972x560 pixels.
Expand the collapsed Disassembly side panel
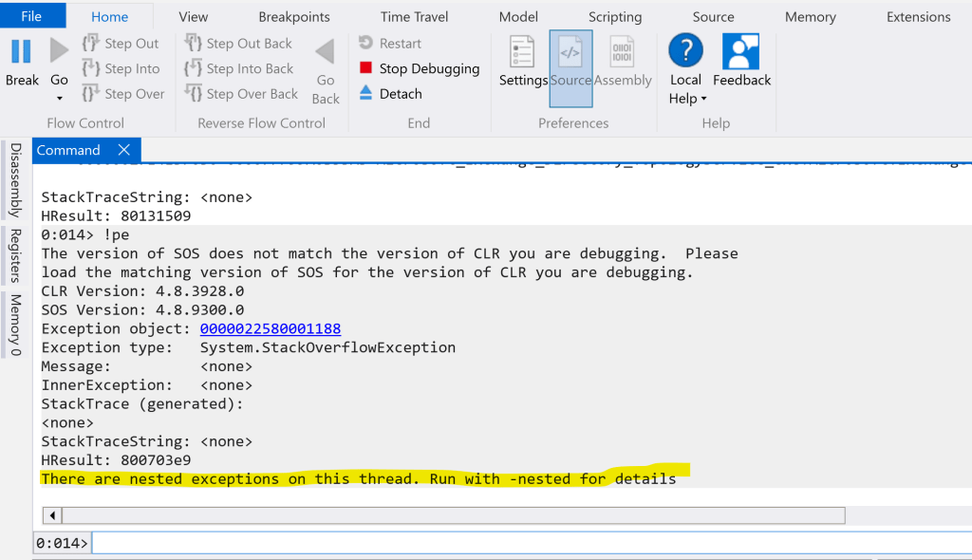15,180
